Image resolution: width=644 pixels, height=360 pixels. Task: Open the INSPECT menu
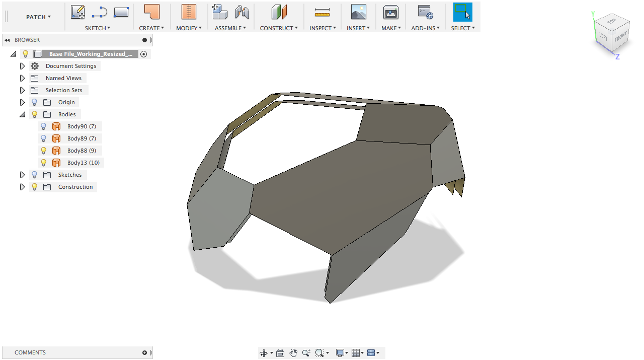coord(323,28)
